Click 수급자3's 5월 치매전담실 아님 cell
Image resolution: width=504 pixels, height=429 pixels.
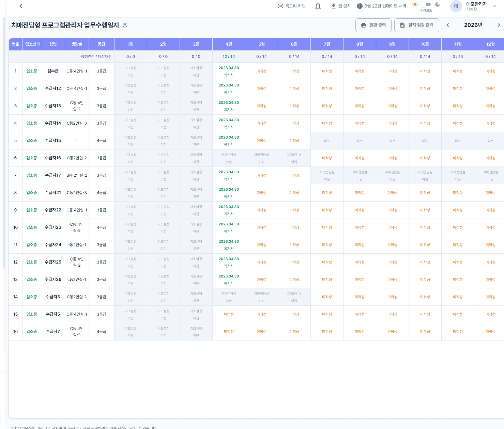(261, 297)
